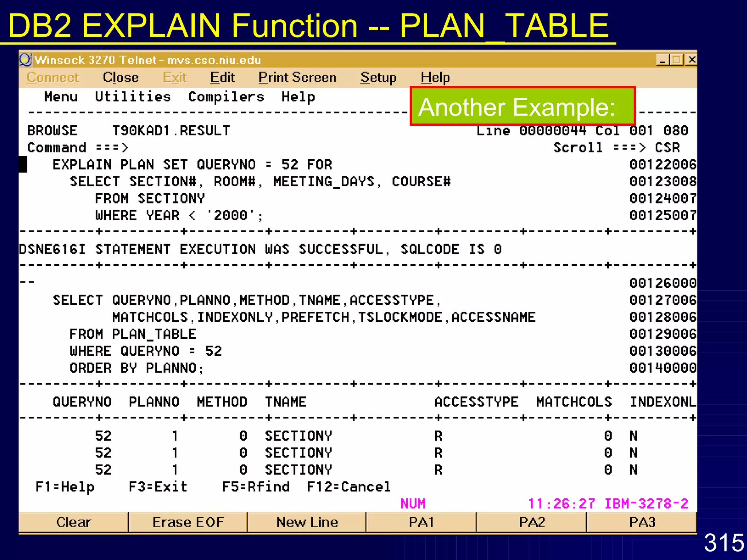Click the DSNE616I statement execution message
Screen dimensions: 747x560
pyautogui.click(x=260, y=249)
